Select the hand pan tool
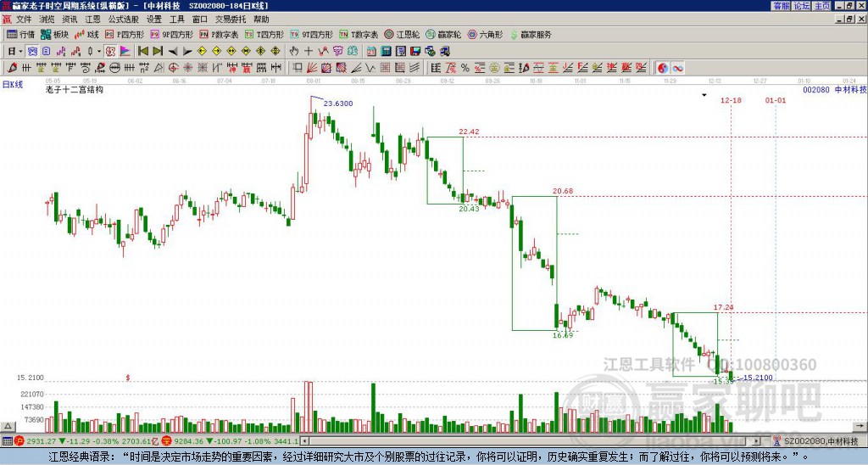This screenshot has height=465, width=868. [x=294, y=51]
